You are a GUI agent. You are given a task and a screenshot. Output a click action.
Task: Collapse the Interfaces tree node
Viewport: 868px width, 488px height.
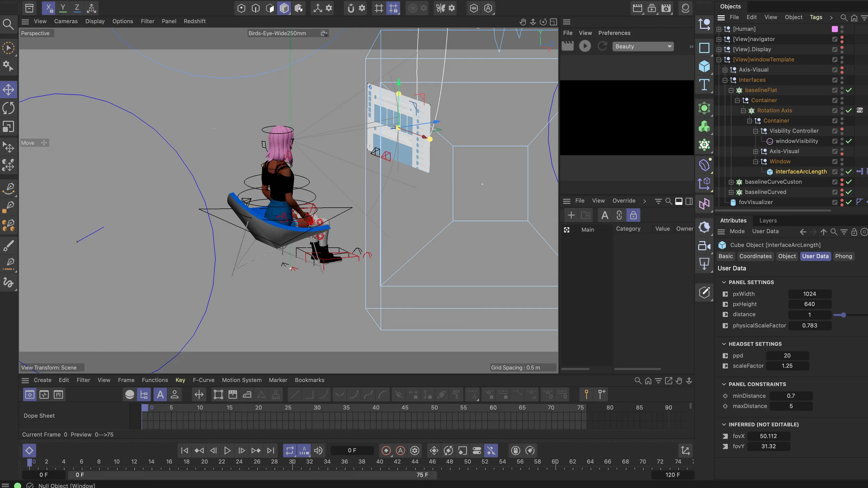click(x=725, y=80)
